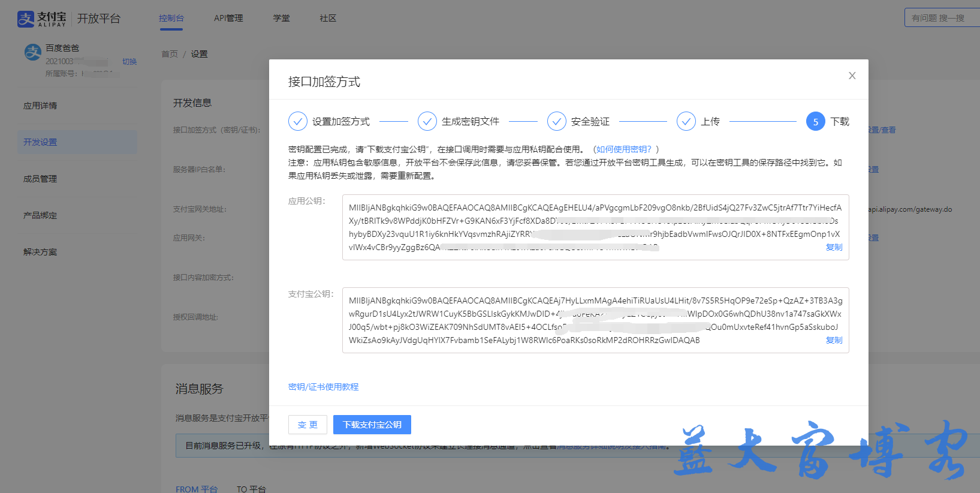Click the 生成密钥文件 step label

(x=471, y=121)
